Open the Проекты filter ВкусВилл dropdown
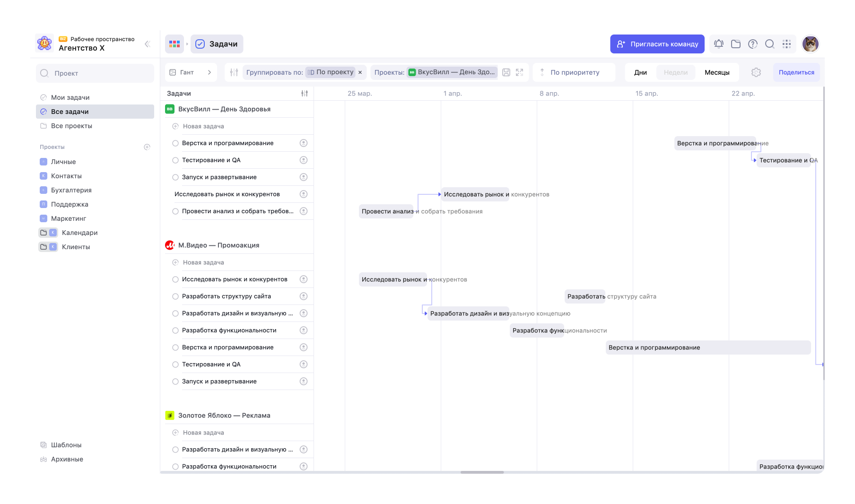This screenshot has height=504, width=855. pyautogui.click(x=434, y=72)
